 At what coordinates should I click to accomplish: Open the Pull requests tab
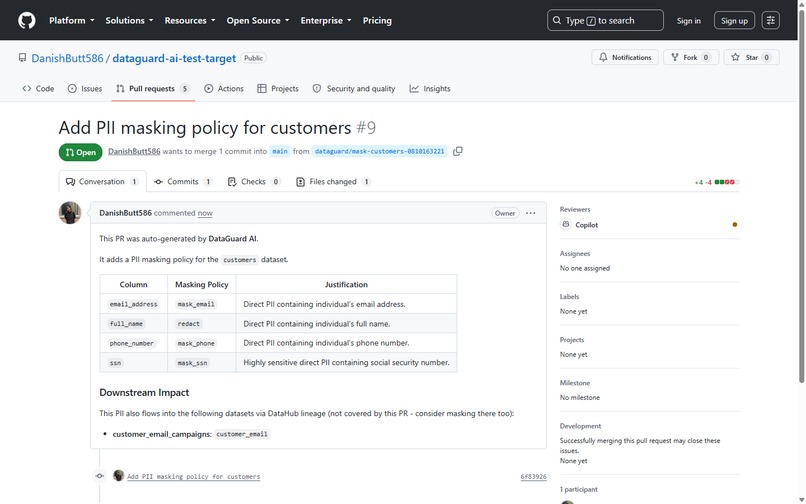pyautogui.click(x=153, y=88)
